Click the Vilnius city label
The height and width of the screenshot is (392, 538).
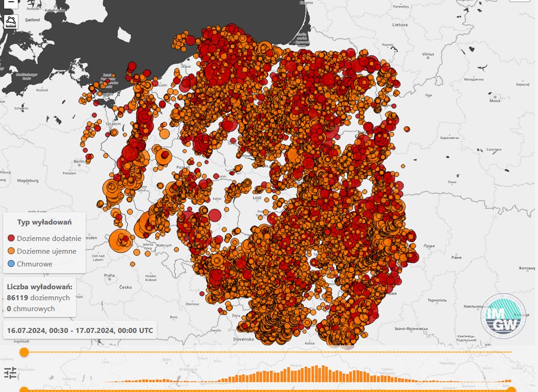[428, 54]
